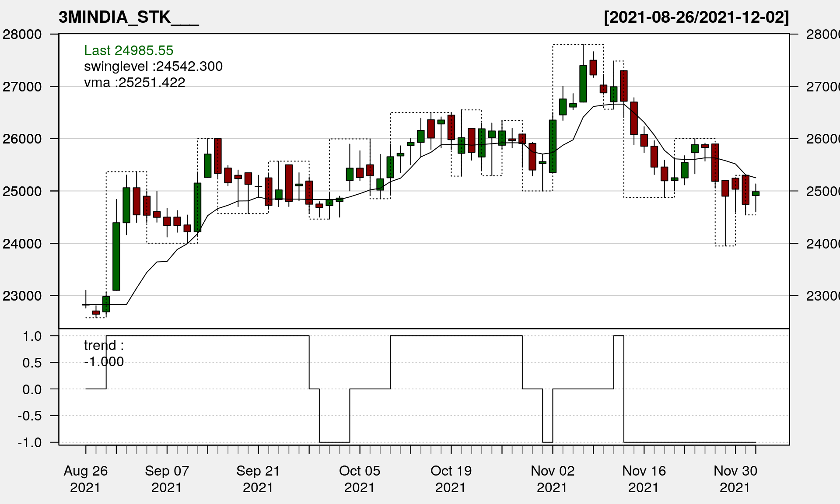Click the Sep 07 2021 axis date
Screen dimensions: 840x504
pyautogui.click(x=167, y=479)
